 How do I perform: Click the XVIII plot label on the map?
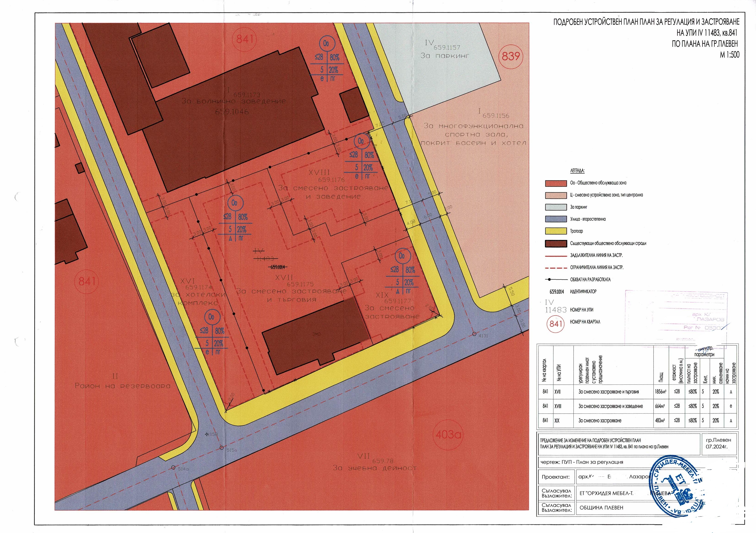point(319,172)
